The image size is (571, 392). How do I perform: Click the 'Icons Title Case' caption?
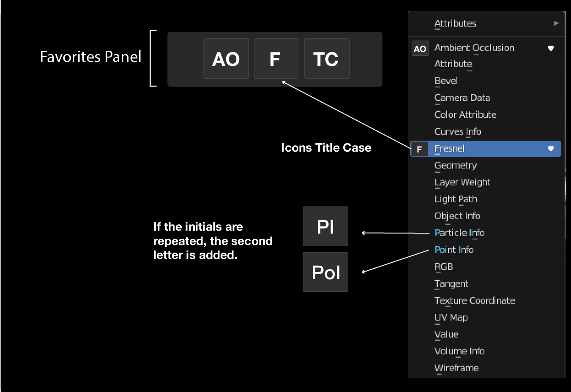[326, 148]
